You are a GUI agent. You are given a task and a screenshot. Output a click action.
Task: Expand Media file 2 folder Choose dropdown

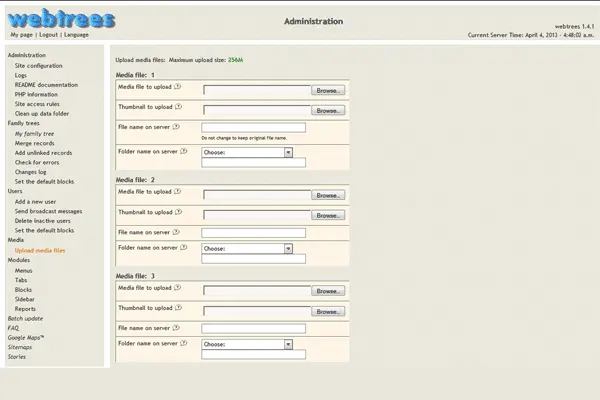tap(246, 247)
